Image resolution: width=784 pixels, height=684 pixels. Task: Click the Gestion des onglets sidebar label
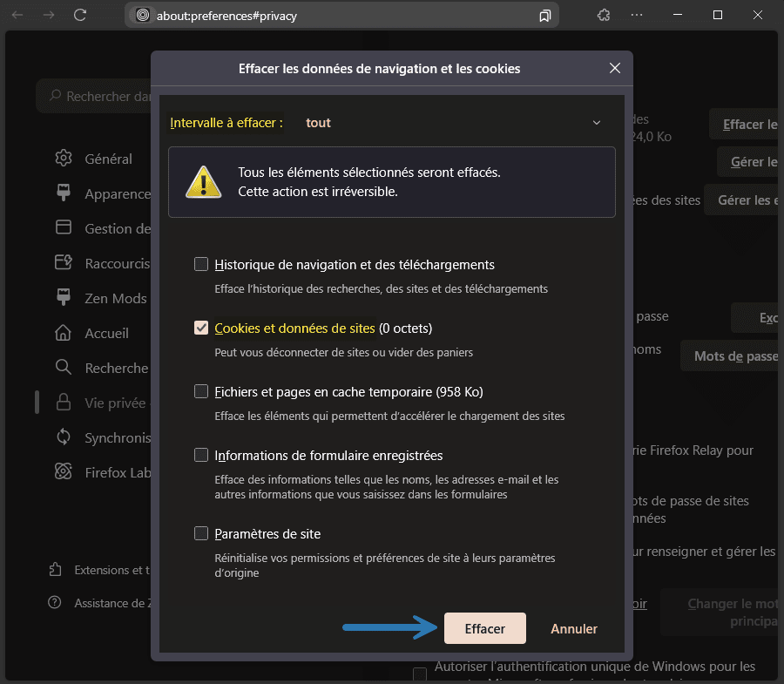pos(118,228)
